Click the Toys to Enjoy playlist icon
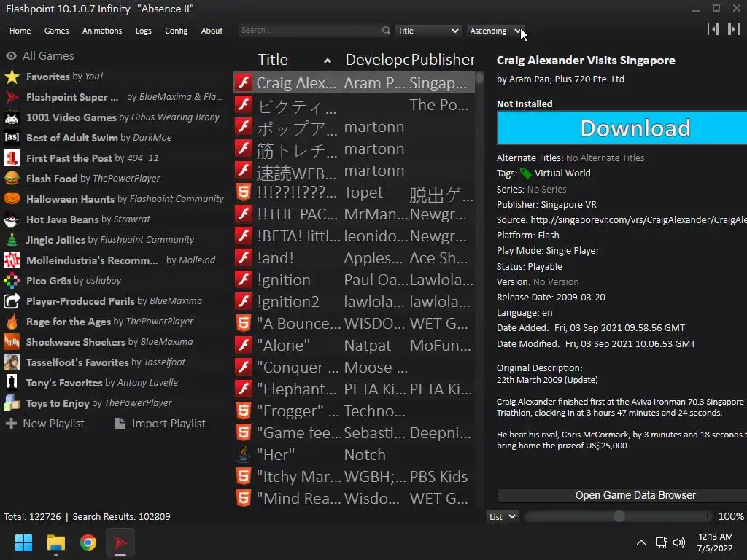 coord(12,403)
